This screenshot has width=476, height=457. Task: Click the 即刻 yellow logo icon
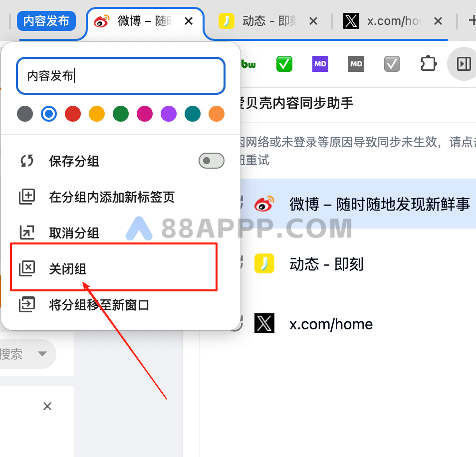(264, 263)
